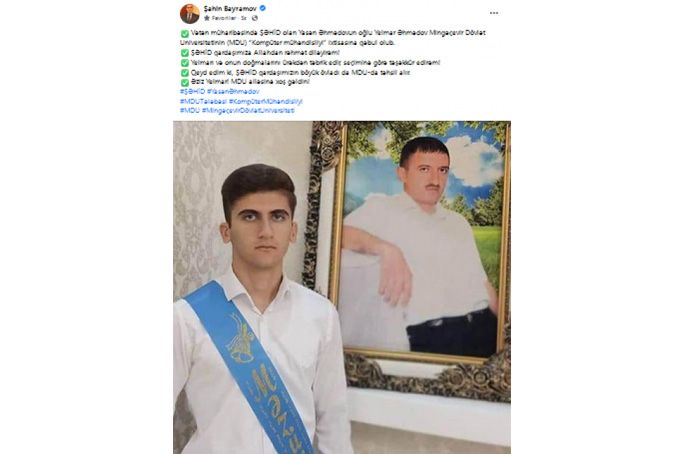680x454 pixels.
Task: Click green checkmark before 'Vətən müharibəsində'
Action: (185, 33)
